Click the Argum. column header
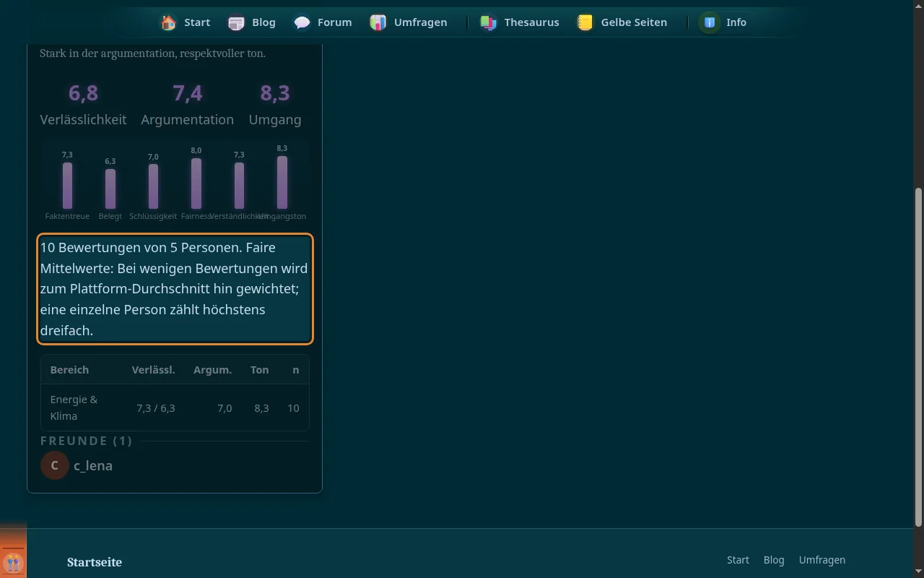 (x=212, y=370)
